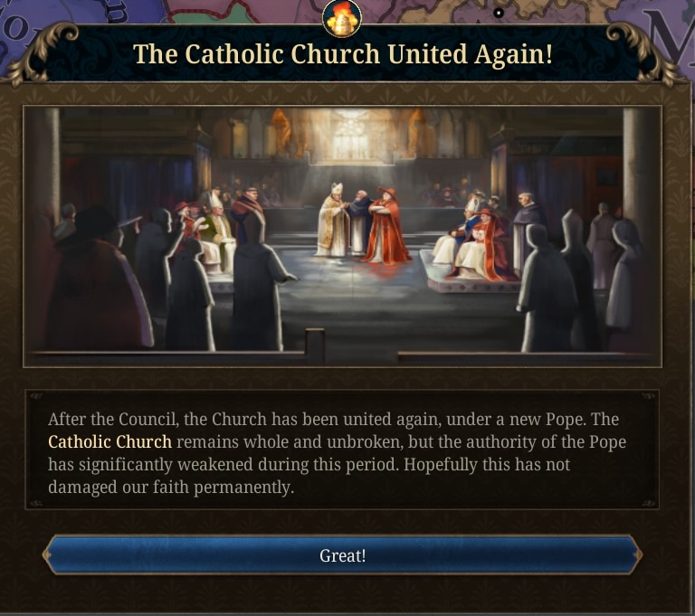
Task: Click the left arrow tip of Great! button
Action: tap(47, 554)
